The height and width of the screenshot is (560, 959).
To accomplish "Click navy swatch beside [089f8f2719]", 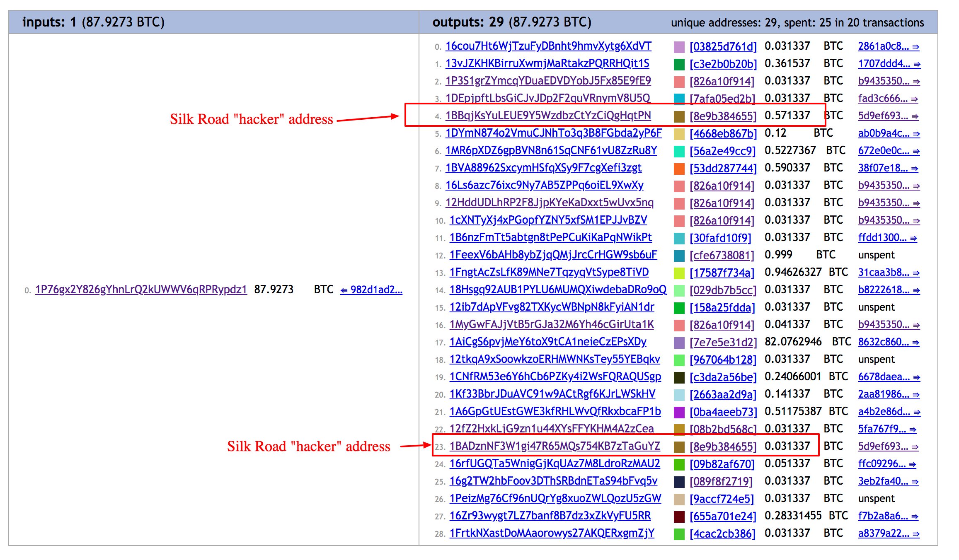I will (x=679, y=482).
